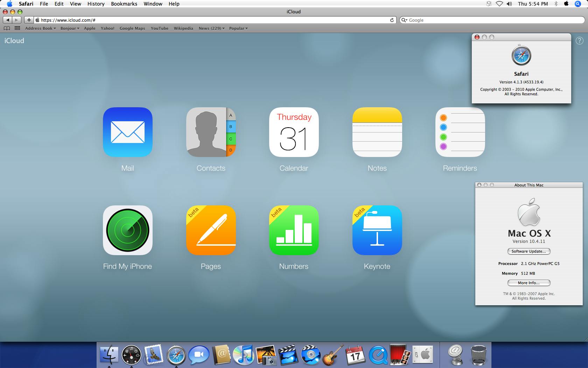Image resolution: width=588 pixels, height=368 pixels.
Task: Close the About Safari window
Action: [477, 37]
